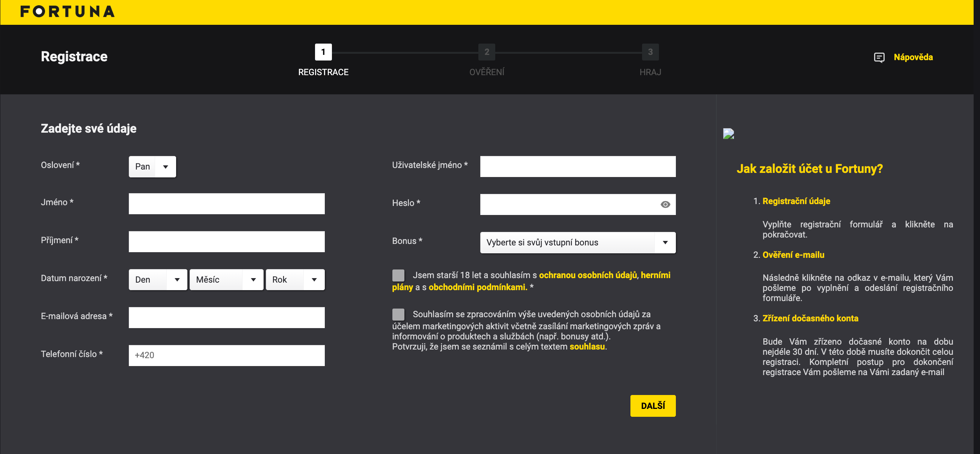Viewport: 980px width, 454px height.
Task: Click the Registrace page title
Action: point(74,57)
